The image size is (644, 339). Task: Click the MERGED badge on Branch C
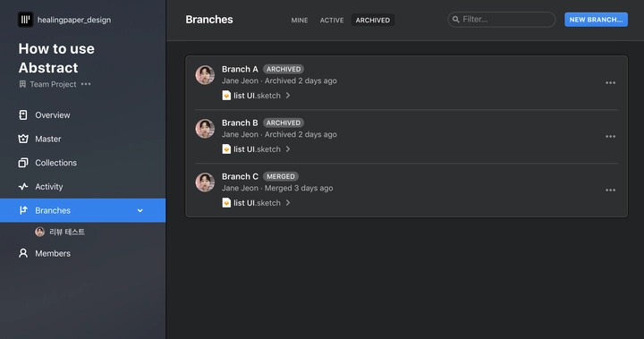pyautogui.click(x=281, y=176)
